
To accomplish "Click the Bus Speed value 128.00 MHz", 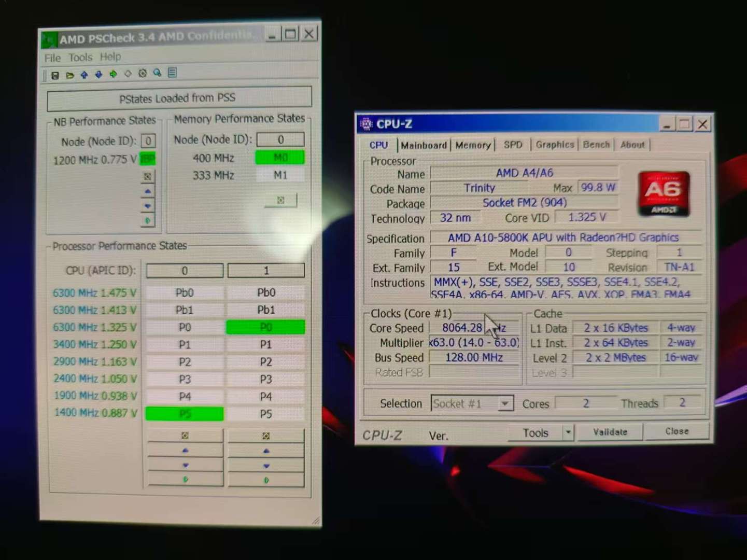I will tap(474, 357).
